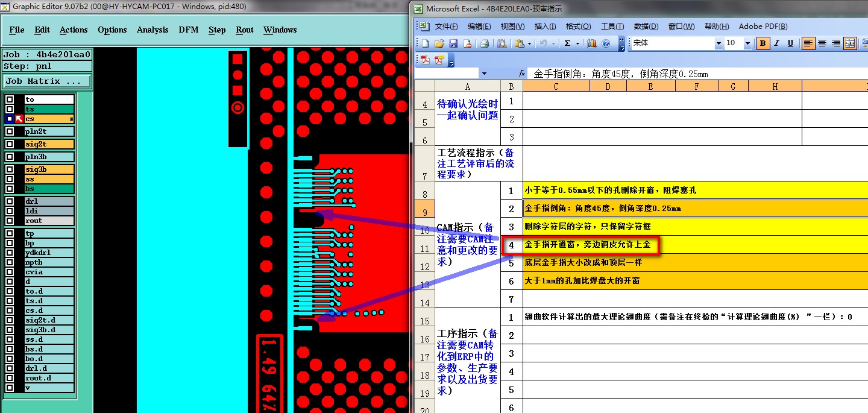Click Save disk icon in Excel toolbar
868x413 pixels.
click(453, 43)
